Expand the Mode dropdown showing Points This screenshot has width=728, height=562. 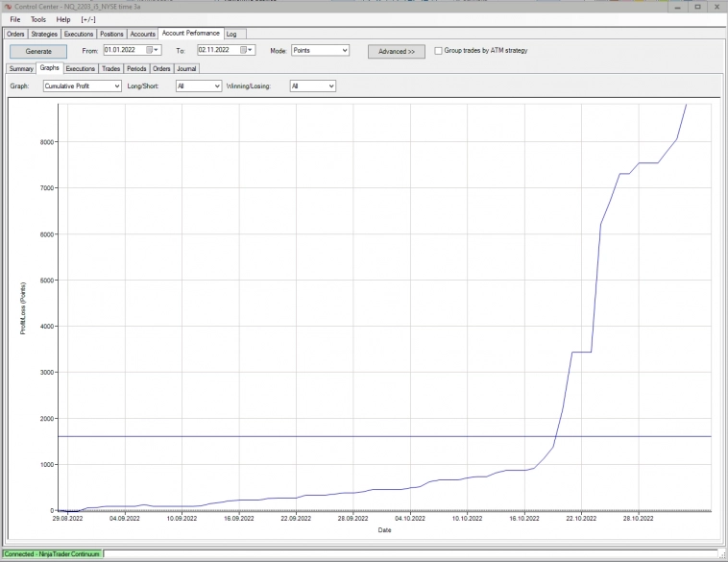320,50
